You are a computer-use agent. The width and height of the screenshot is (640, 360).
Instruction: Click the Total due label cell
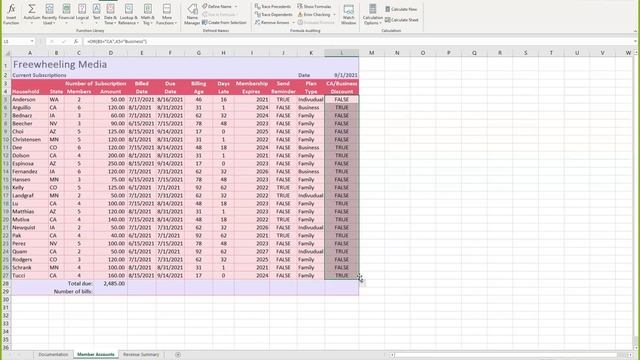pyautogui.click(x=79, y=283)
